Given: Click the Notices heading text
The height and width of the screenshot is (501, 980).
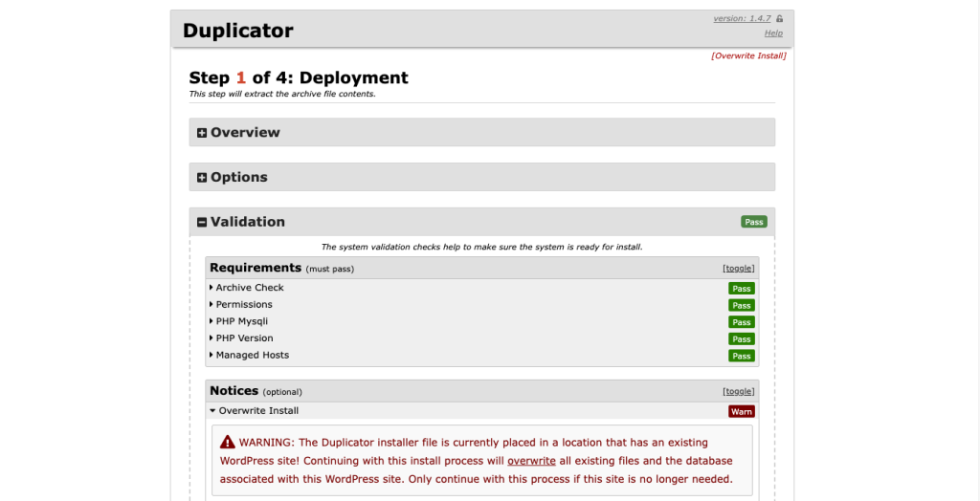Looking at the screenshot, I should (x=234, y=390).
